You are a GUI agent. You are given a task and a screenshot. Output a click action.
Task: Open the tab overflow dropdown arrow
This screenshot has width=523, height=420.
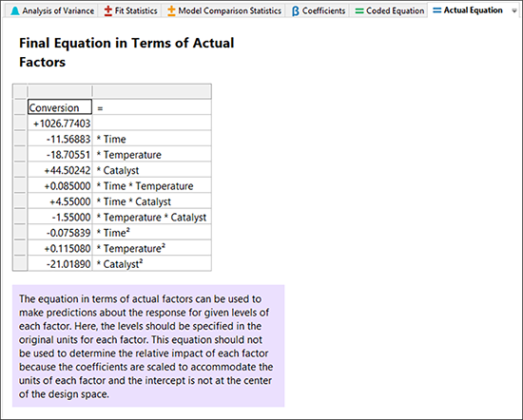[x=514, y=11]
